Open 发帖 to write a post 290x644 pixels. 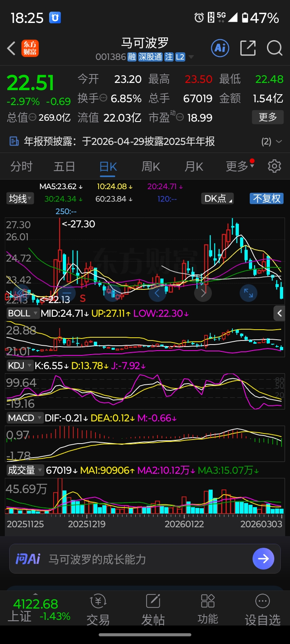click(x=153, y=610)
